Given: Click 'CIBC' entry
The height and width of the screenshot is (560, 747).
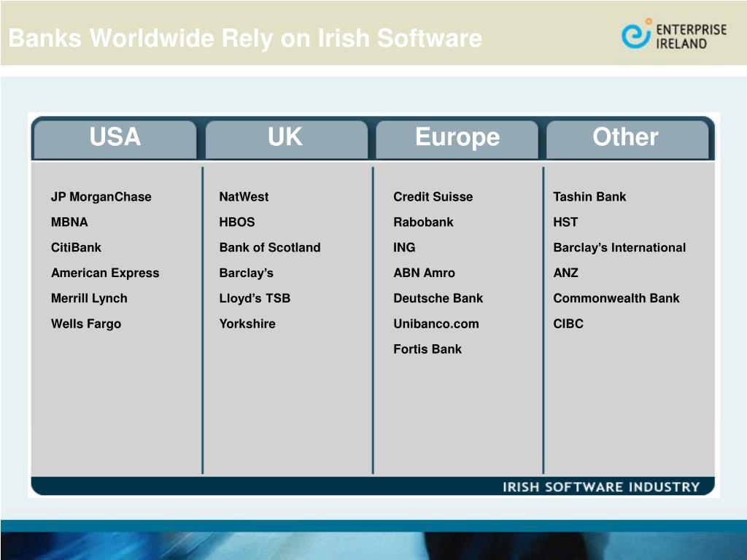Looking at the screenshot, I should [568, 324].
